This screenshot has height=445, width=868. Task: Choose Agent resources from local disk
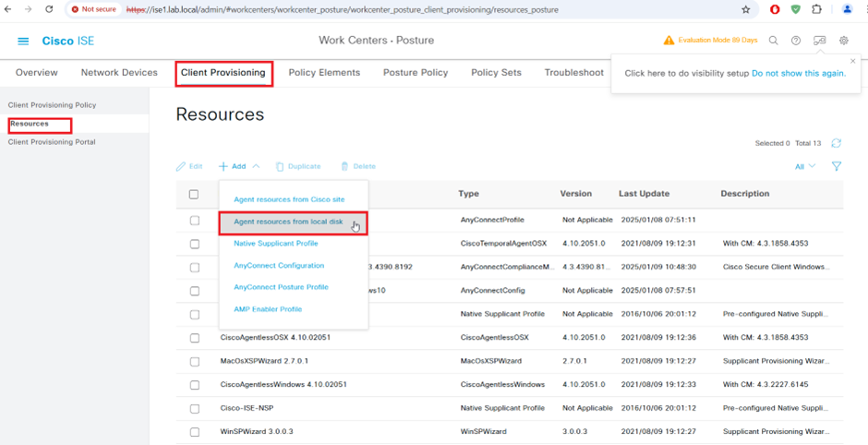[x=288, y=222]
